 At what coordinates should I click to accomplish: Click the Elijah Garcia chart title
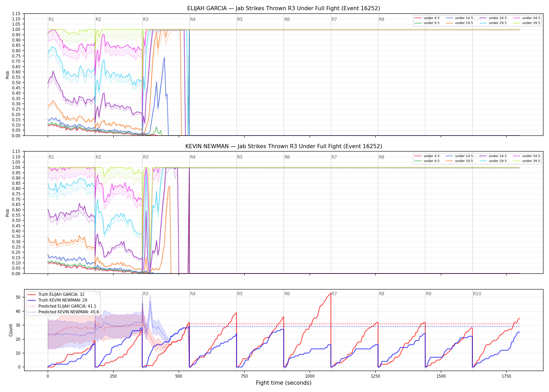click(284, 8)
